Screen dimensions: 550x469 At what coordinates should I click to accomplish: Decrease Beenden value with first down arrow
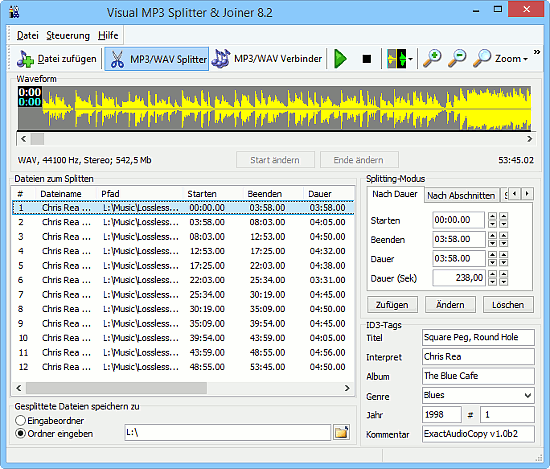coord(492,243)
